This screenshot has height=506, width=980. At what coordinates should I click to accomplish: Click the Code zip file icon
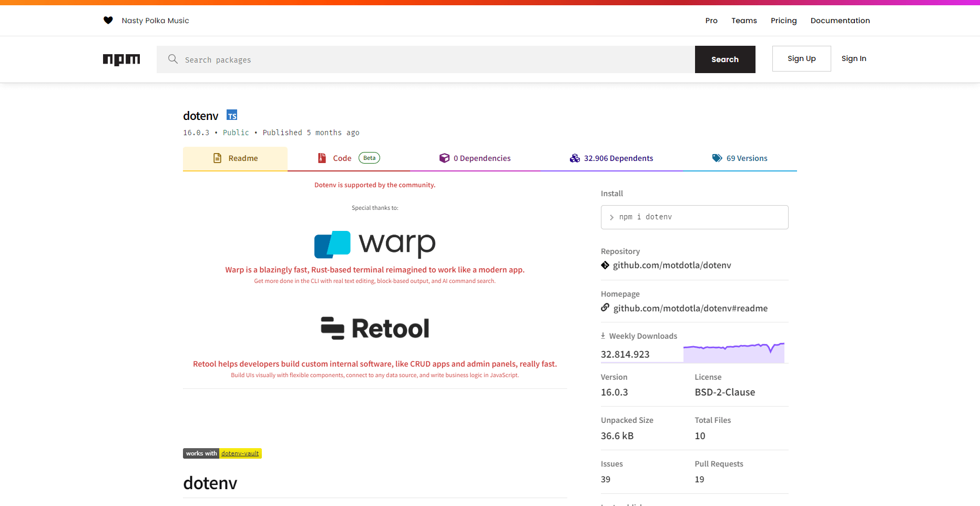tap(322, 158)
